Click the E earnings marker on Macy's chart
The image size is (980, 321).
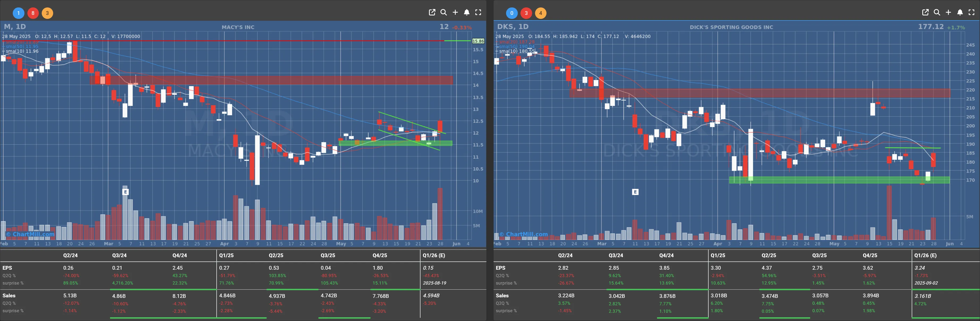point(125,192)
